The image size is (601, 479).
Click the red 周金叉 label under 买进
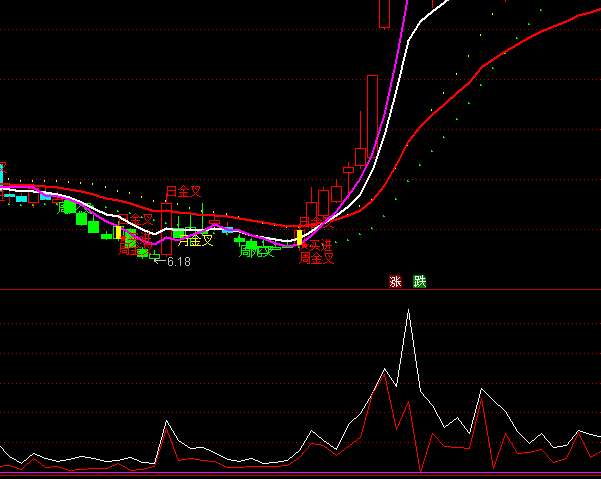(317, 258)
